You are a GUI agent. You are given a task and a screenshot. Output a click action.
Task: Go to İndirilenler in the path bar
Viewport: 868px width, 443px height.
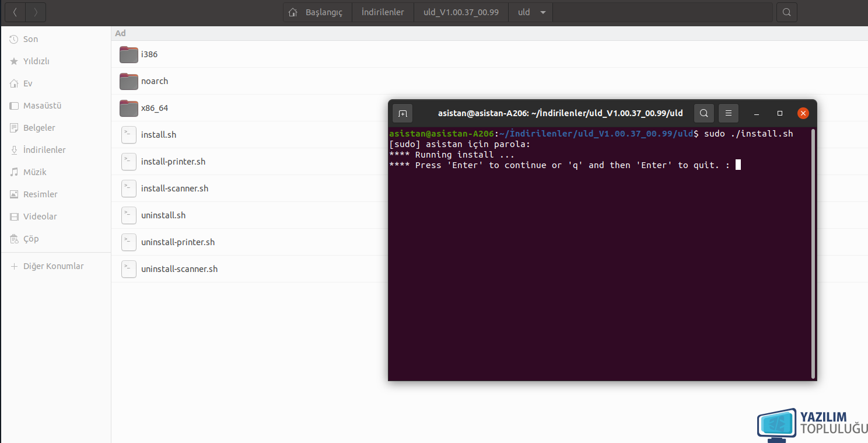coord(383,12)
